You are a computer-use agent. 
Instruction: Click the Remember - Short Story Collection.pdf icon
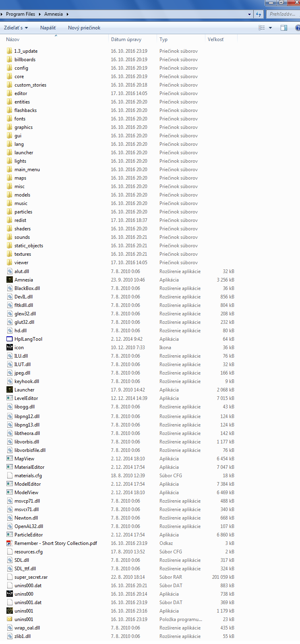pos(10,543)
